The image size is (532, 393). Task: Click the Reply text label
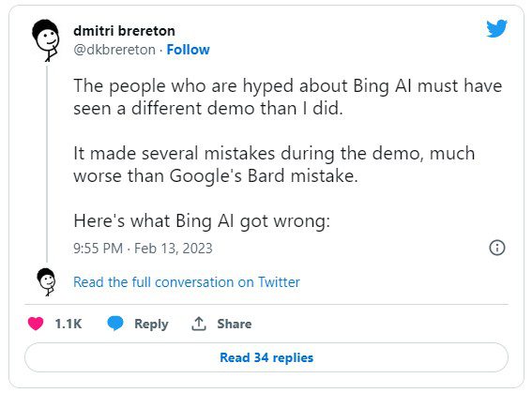pyautogui.click(x=151, y=324)
